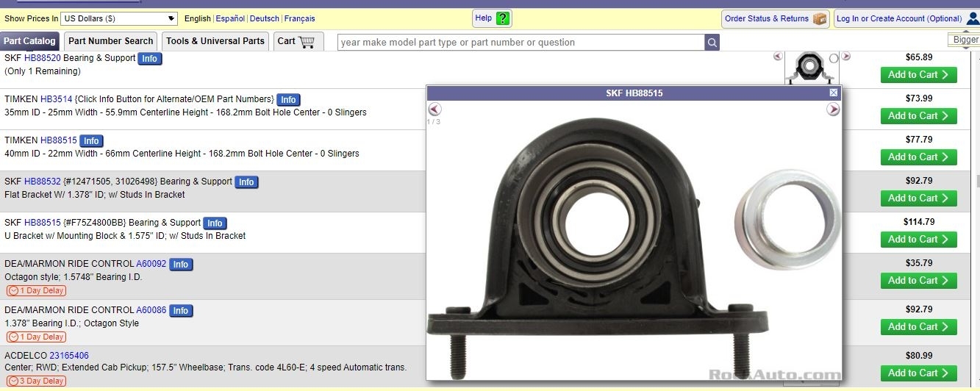Click the '1 / 3' image counter
Image resolution: width=980 pixels, height=391 pixels.
coord(434,121)
